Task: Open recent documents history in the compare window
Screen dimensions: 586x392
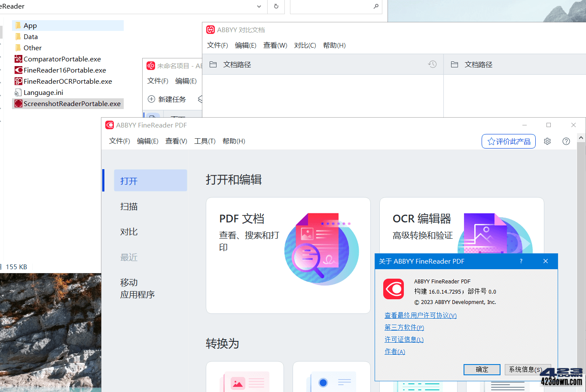Action: click(x=433, y=64)
